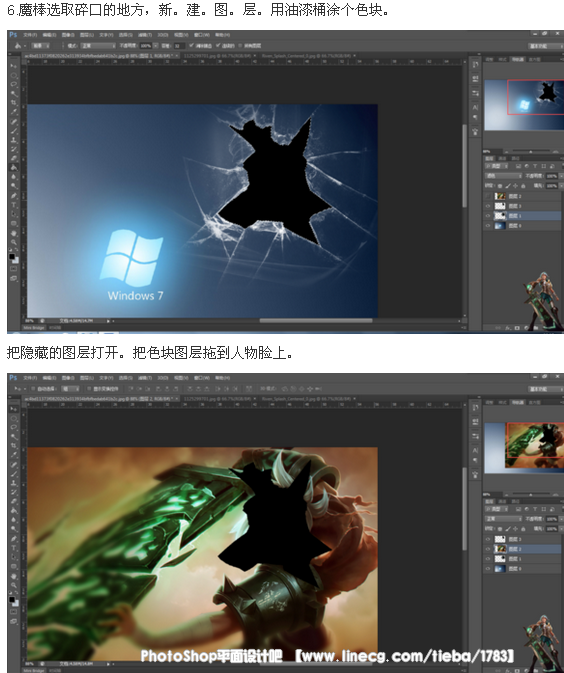Select the Pen tool in the Windows 7 screenshot

pos(13,196)
